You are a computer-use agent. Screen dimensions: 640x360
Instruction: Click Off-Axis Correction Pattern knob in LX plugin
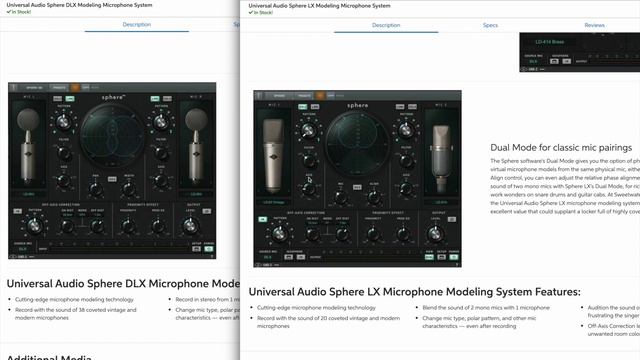pos(280,233)
